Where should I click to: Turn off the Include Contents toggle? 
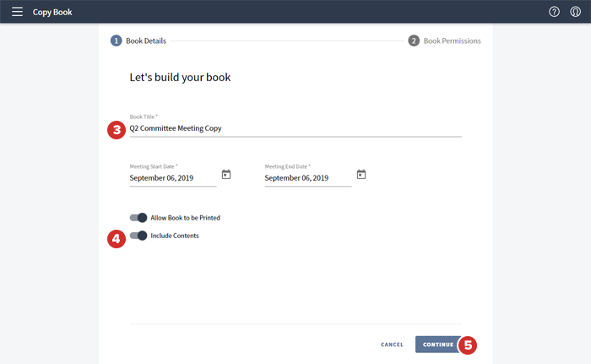pos(138,236)
